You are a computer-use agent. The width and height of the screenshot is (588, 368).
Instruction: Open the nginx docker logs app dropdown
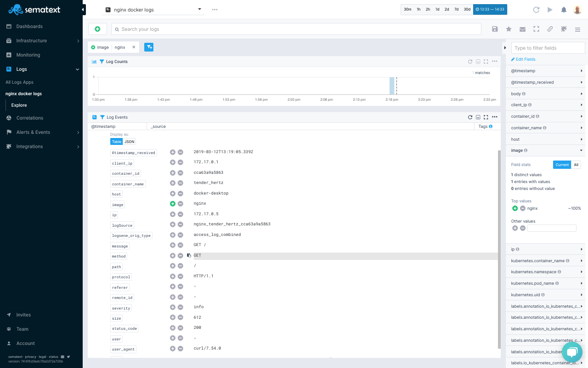click(x=153, y=9)
